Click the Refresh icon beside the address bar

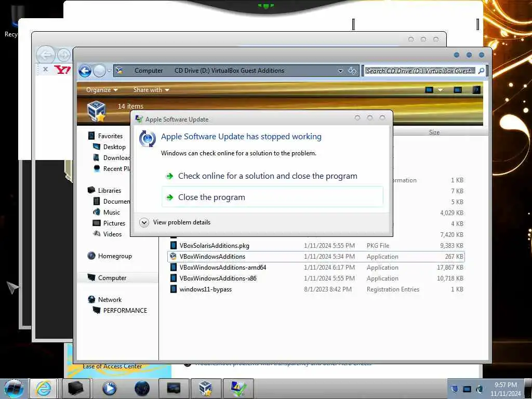point(352,71)
